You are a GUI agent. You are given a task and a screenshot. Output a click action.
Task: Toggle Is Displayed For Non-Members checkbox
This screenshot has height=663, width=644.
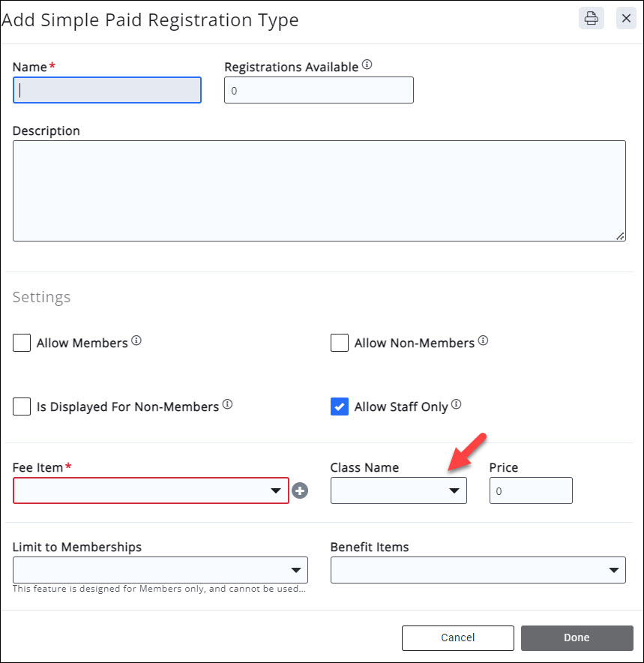(x=22, y=406)
